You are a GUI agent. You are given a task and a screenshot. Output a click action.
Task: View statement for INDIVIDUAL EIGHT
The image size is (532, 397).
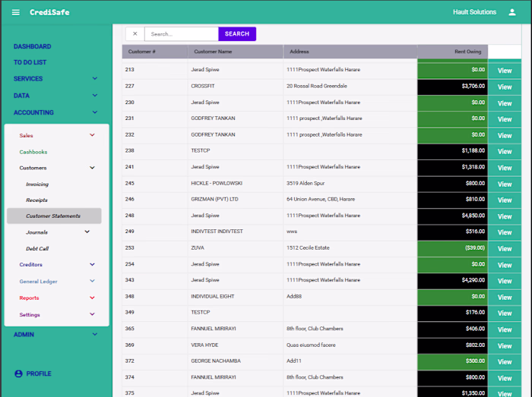click(x=505, y=298)
